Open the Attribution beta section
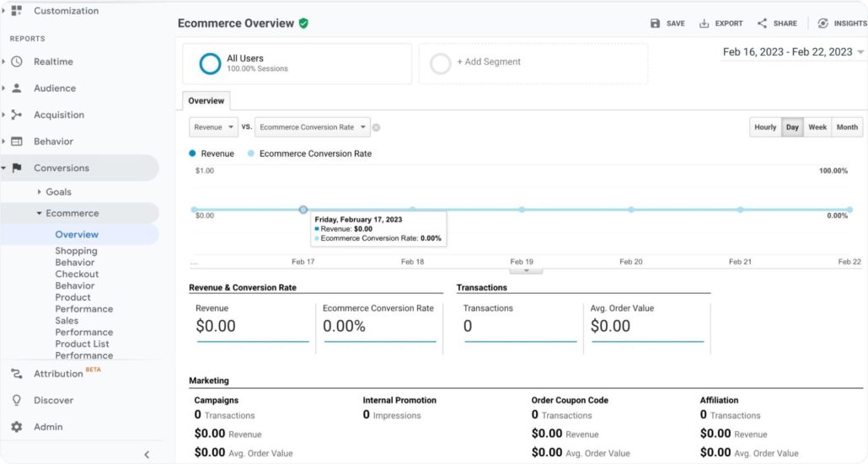Screen dimensions: 868x464 coord(58,374)
